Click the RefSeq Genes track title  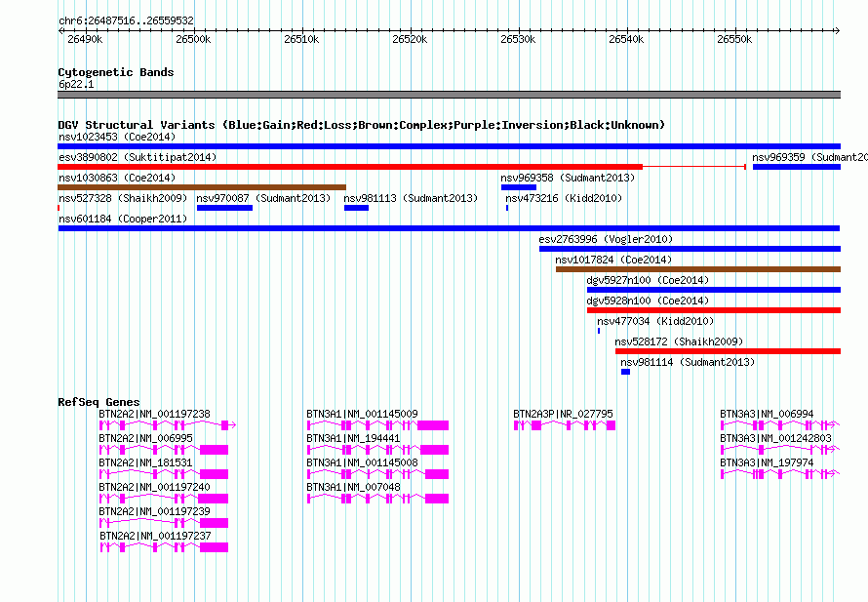(x=99, y=402)
